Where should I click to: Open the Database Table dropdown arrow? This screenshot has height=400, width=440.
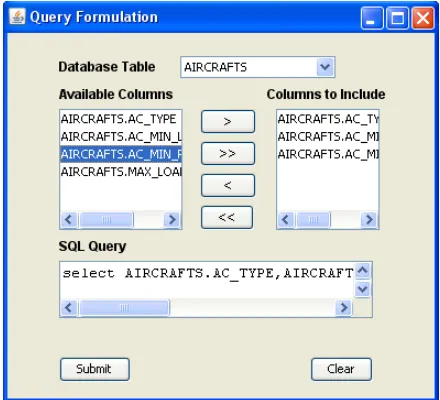click(x=325, y=67)
